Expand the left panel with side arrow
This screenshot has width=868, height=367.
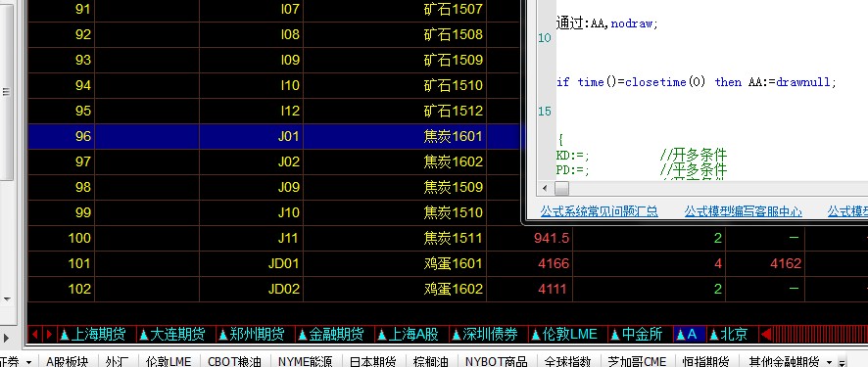click(x=6, y=338)
